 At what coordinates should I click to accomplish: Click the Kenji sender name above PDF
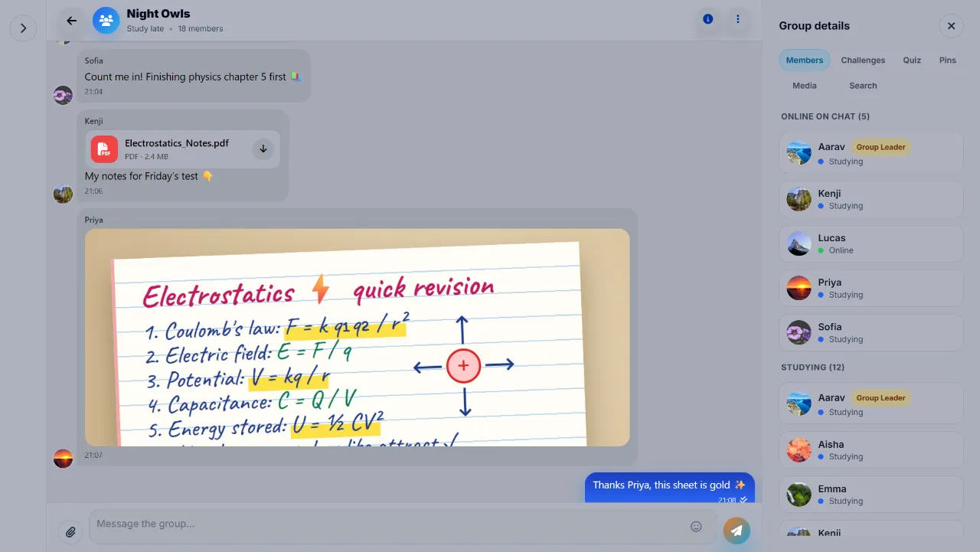point(94,121)
